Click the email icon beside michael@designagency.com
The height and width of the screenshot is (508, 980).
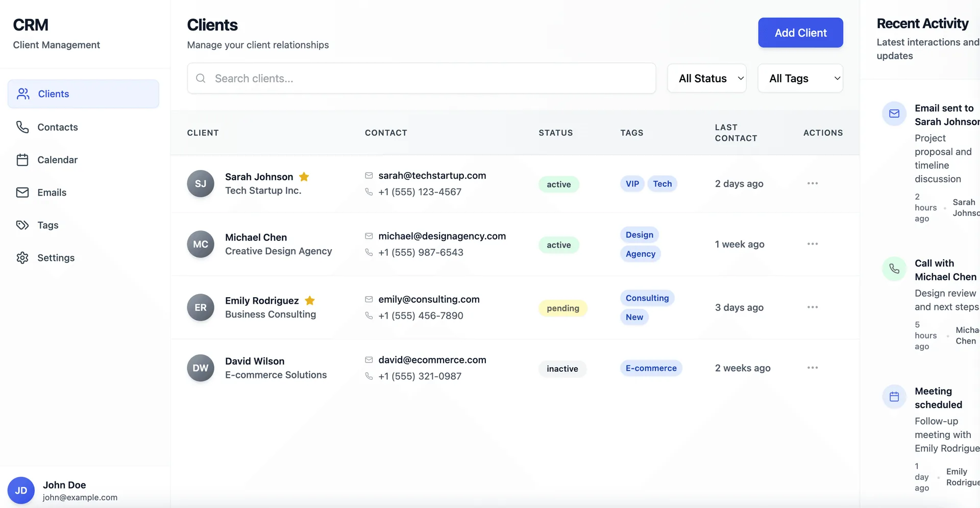click(x=369, y=236)
